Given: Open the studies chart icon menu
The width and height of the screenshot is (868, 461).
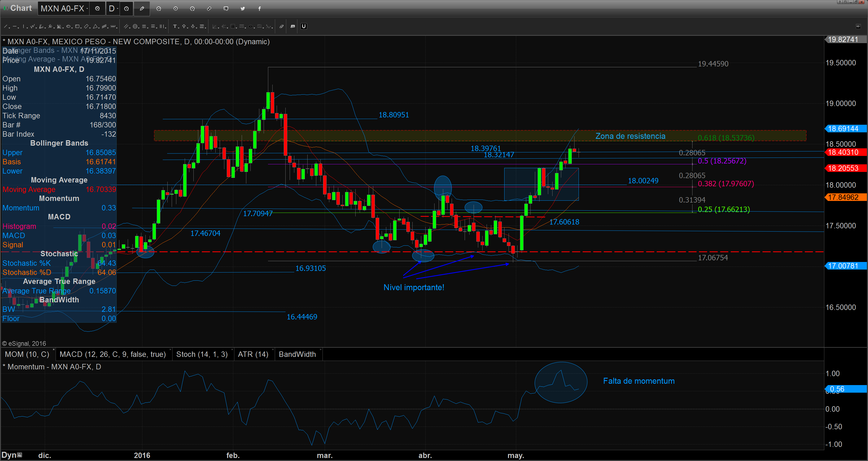Looking at the screenshot, I should click(x=159, y=8).
